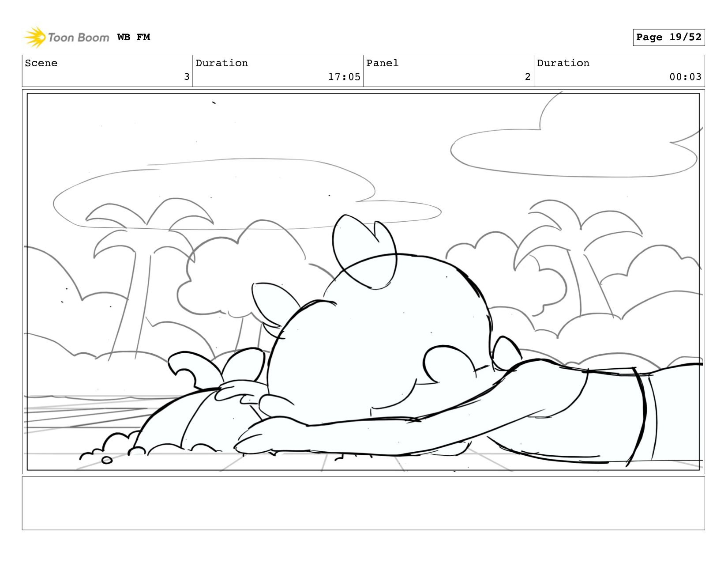This screenshot has height=563, width=728.
Task: Select the 'WB FM' project title text
Action: [x=134, y=37]
